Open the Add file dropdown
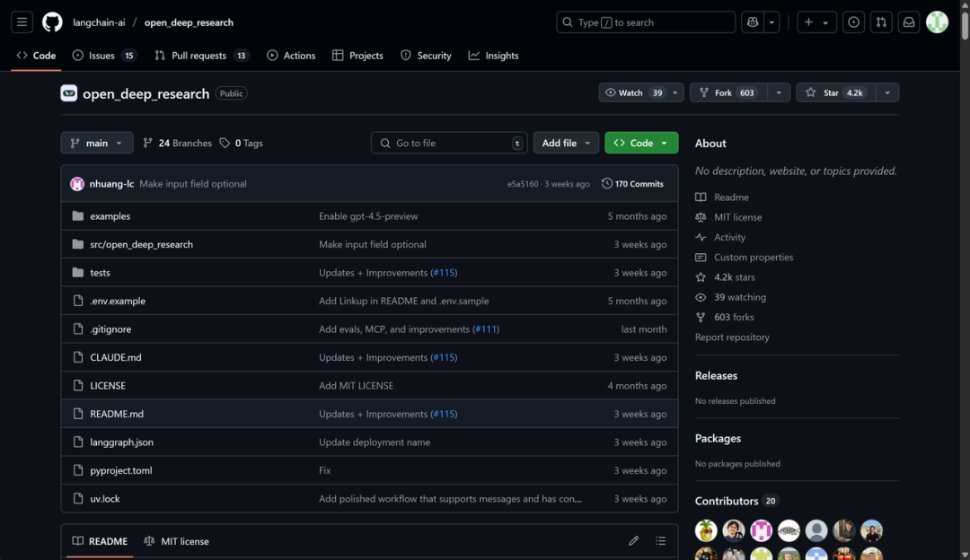The image size is (970, 560). coord(566,143)
